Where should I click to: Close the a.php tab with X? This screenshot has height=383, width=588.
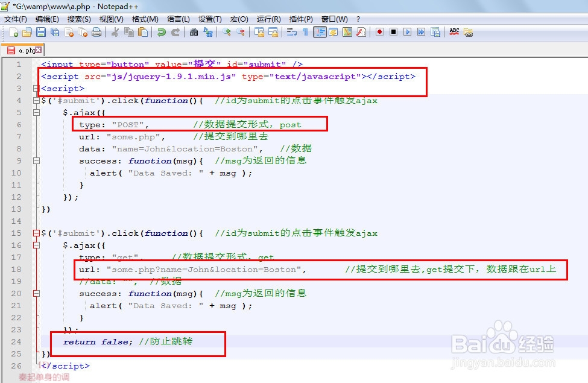pos(38,49)
